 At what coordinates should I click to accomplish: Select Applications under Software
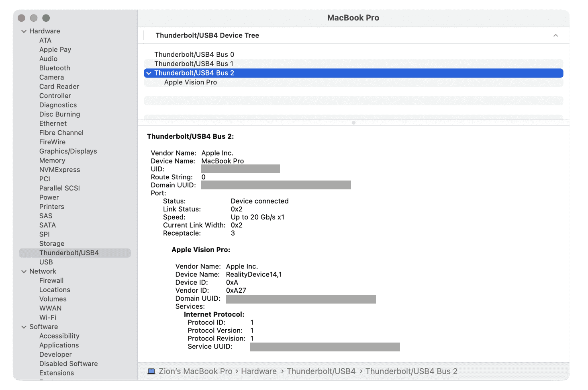click(59, 345)
